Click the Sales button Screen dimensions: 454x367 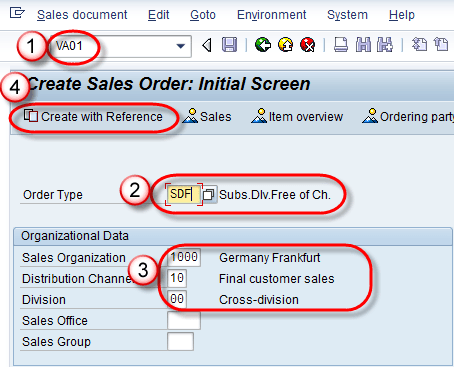(207, 117)
